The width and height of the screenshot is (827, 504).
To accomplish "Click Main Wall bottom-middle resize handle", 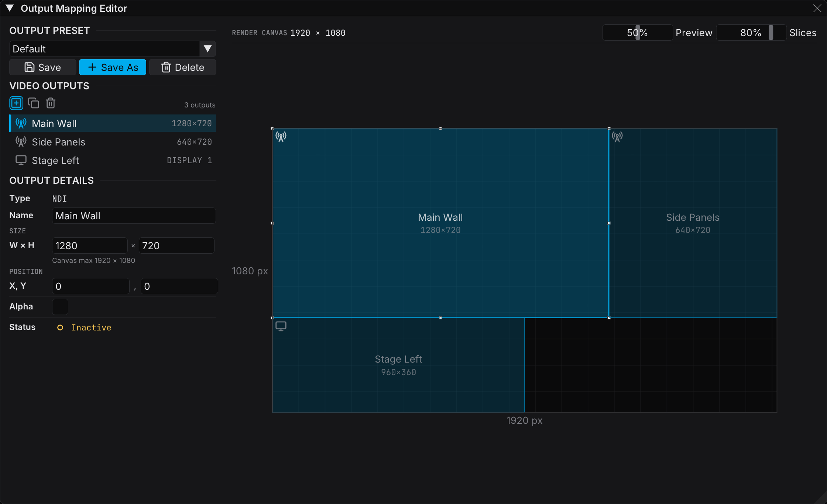I will [440, 318].
